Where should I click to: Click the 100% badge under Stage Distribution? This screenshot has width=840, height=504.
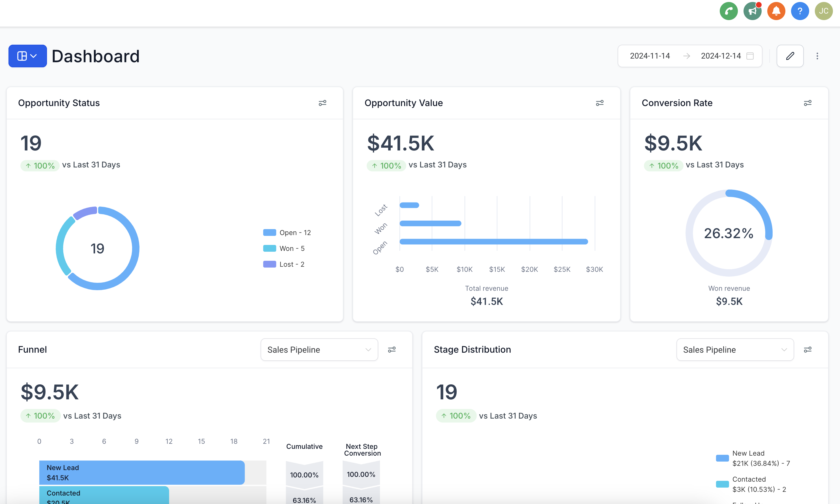456,416
